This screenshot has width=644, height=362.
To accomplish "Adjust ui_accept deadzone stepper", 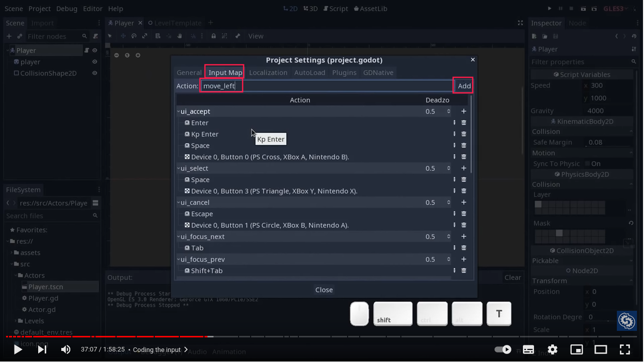I will (449, 111).
